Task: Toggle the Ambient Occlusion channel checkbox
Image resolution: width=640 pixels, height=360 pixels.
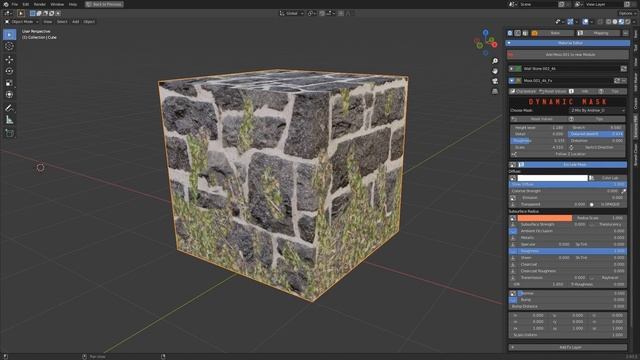Action: tap(513, 231)
